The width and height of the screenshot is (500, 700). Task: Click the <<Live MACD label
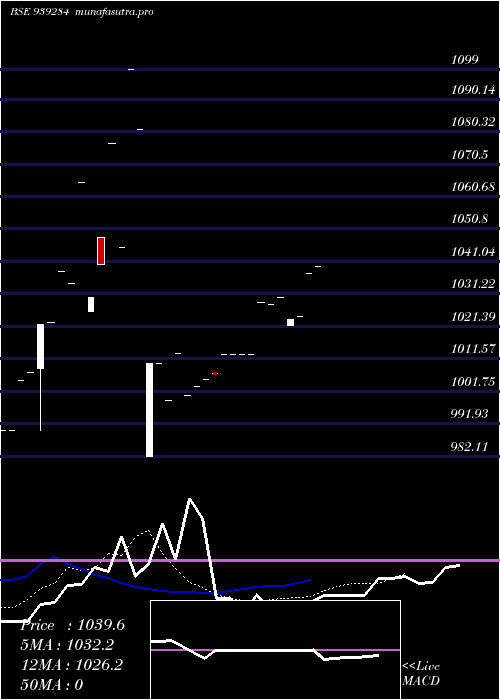(x=421, y=673)
